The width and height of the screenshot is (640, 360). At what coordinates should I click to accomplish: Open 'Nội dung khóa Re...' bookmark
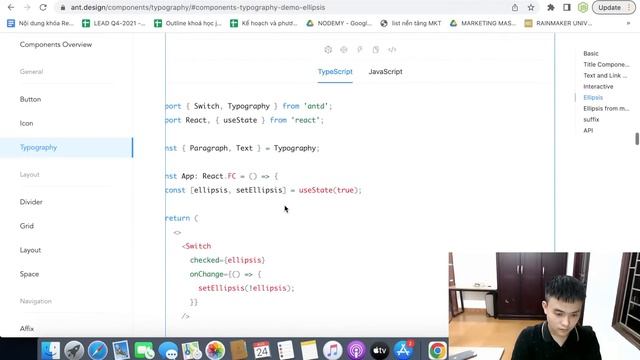point(40,23)
